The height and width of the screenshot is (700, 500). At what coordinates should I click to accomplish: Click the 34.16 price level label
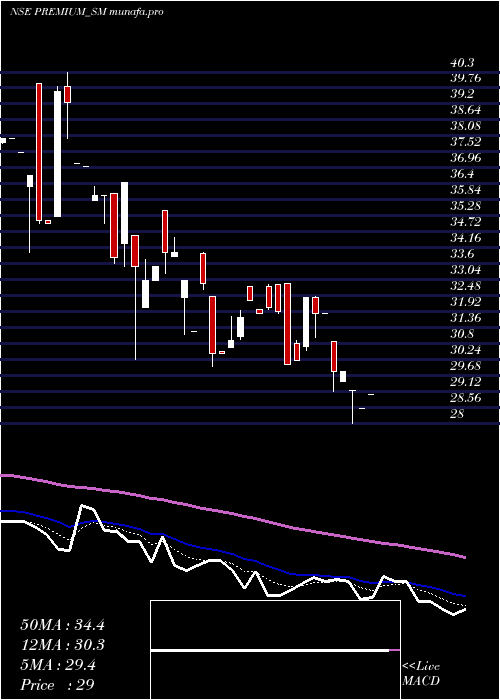(x=466, y=238)
